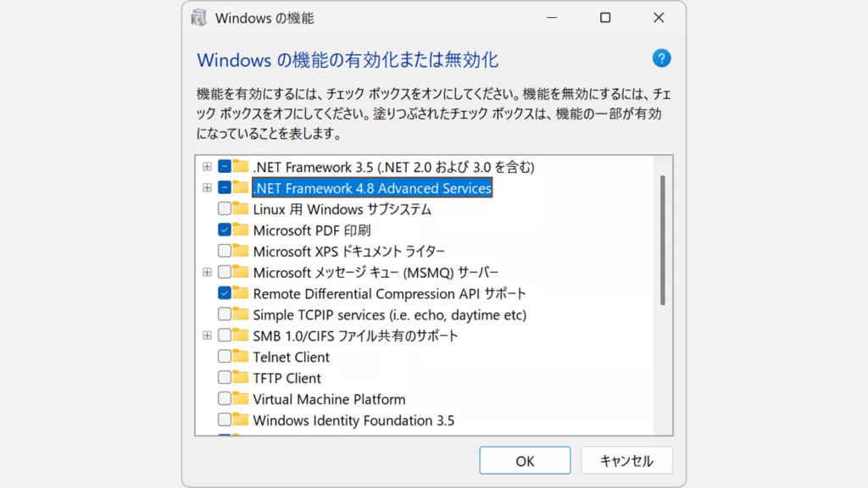
Task: Expand .NET Framework 4.8 Advanced Services node
Action: 207,187
